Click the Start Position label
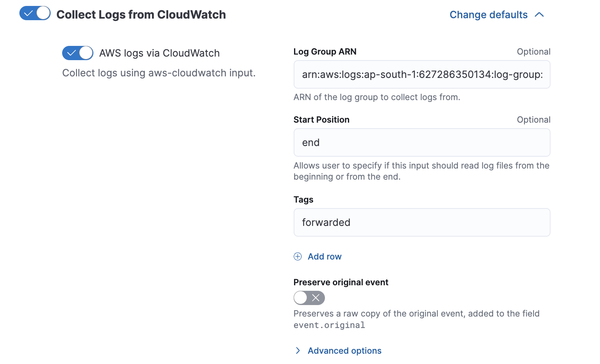 [321, 120]
